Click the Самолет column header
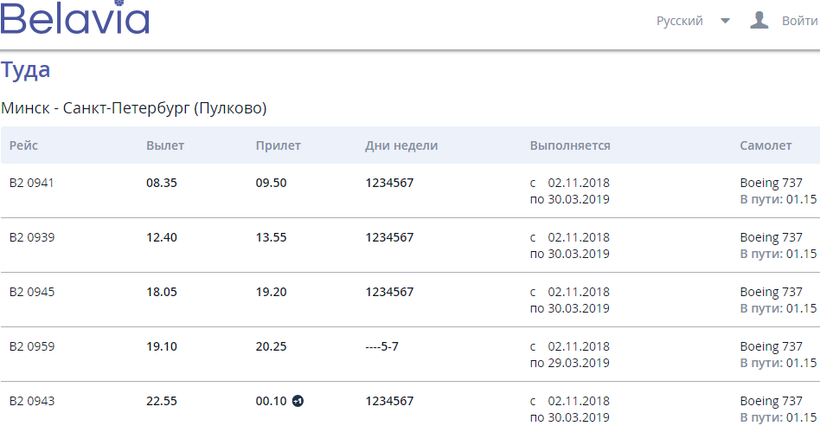Image resolution: width=820 pixels, height=426 pixels. click(x=765, y=146)
